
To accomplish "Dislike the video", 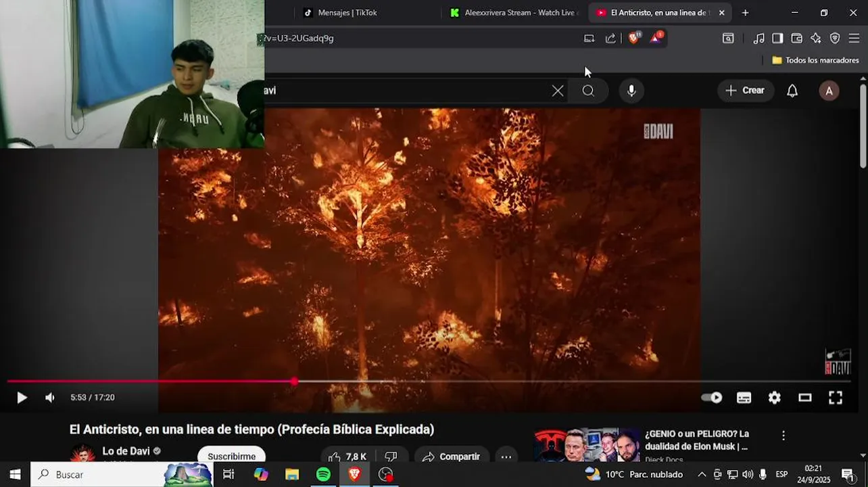I will tap(391, 457).
